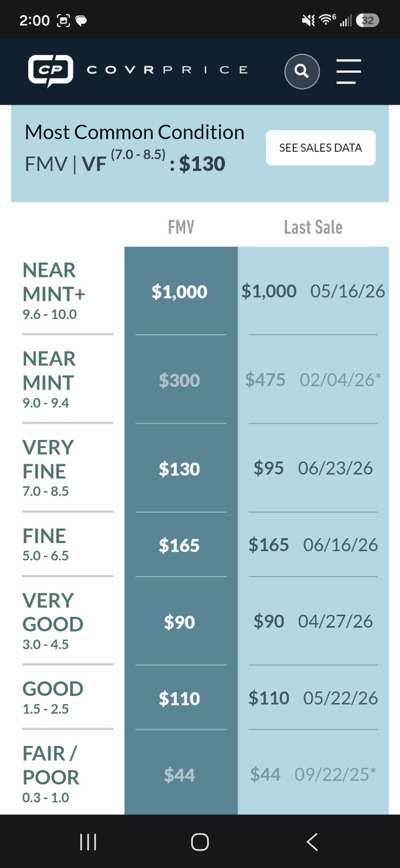Tap the Android home button
Screen dimensions: 400x868
click(200, 841)
